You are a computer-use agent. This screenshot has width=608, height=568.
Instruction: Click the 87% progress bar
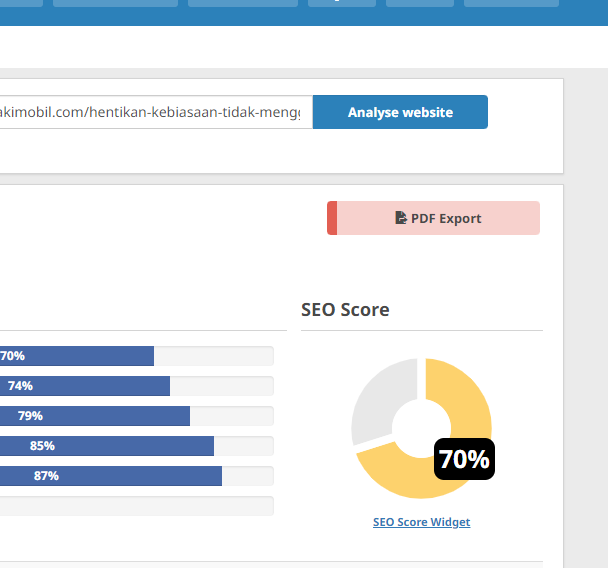tap(137, 476)
